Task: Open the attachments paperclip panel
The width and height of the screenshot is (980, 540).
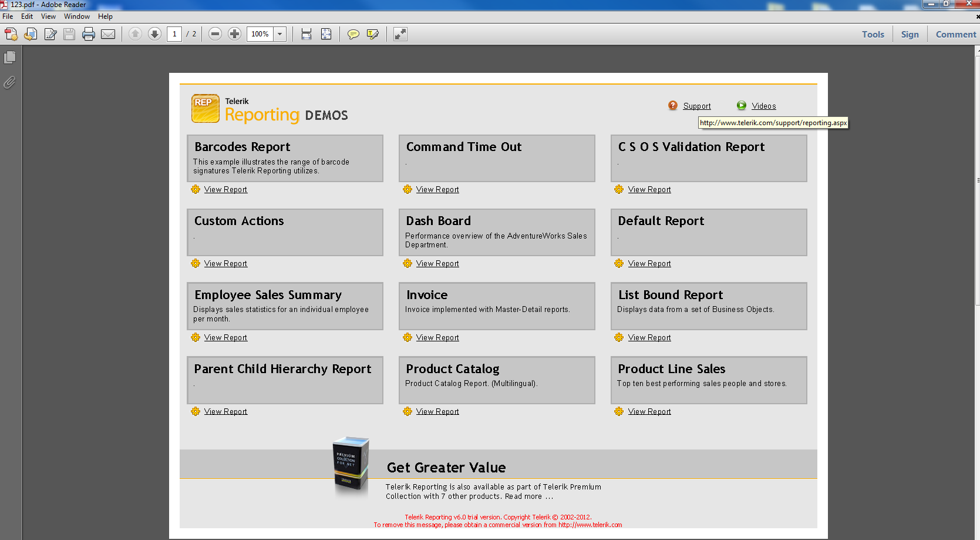Action: click(10, 82)
